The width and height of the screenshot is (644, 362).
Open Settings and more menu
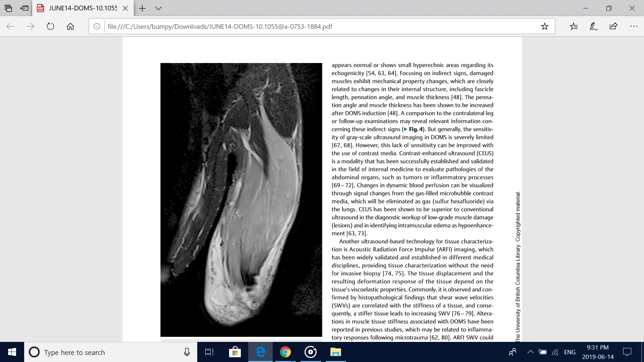pos(634,26)
